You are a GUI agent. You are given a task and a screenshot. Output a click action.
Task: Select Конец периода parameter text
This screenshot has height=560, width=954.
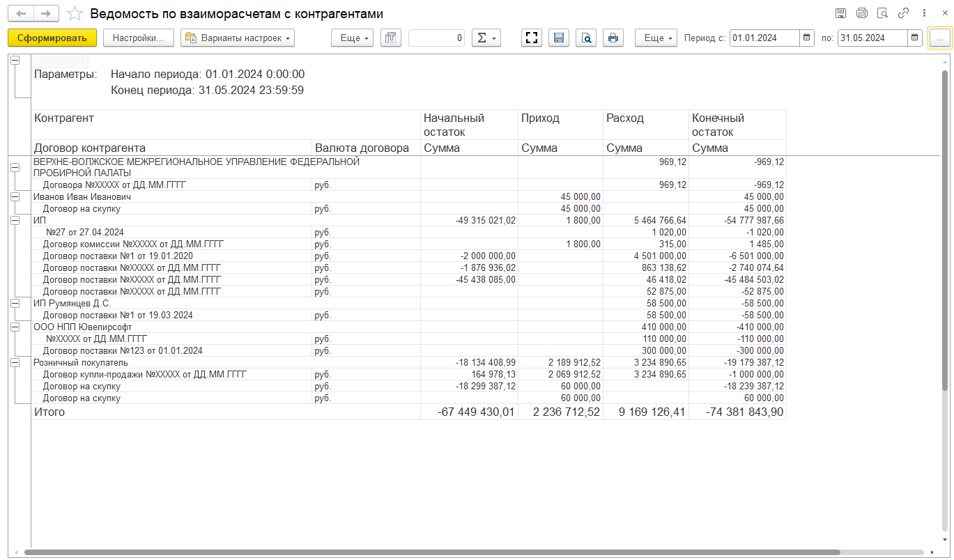point(208,91)
